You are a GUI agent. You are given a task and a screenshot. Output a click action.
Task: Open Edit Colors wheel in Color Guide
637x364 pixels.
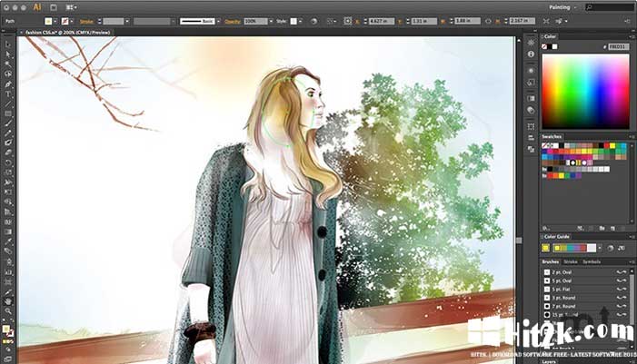coord(611,248)
